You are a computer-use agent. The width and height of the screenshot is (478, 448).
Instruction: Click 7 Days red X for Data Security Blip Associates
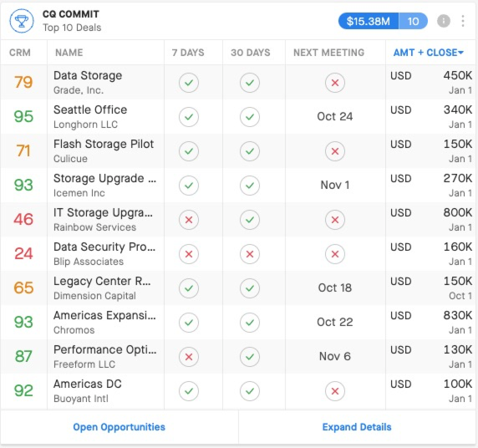189,254
